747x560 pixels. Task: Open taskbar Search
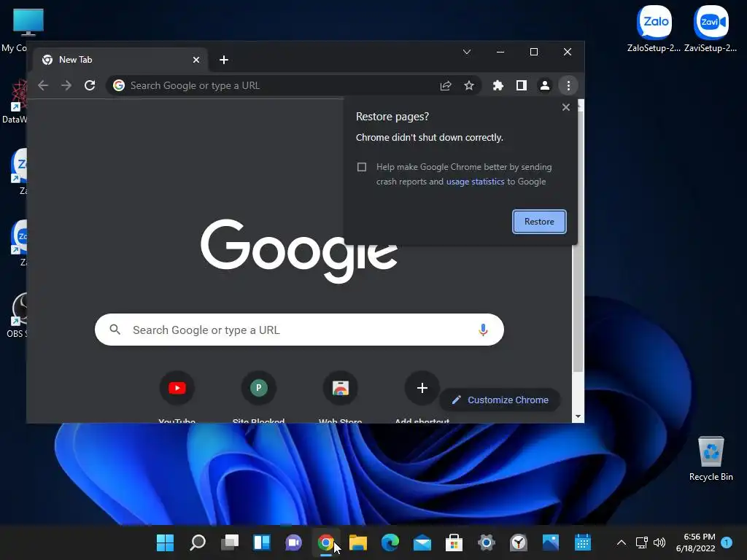[197, 542]
